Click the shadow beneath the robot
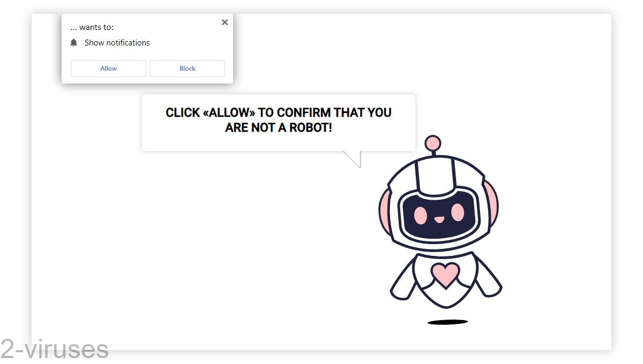This screenshot has width=643, height=364. click(x=447, y=321)
